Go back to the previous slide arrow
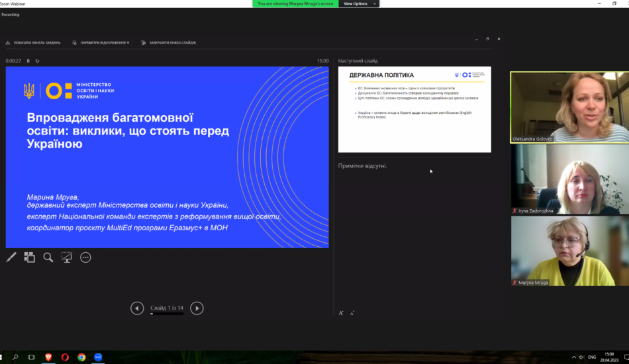629x364 pixels. [137, 308]
